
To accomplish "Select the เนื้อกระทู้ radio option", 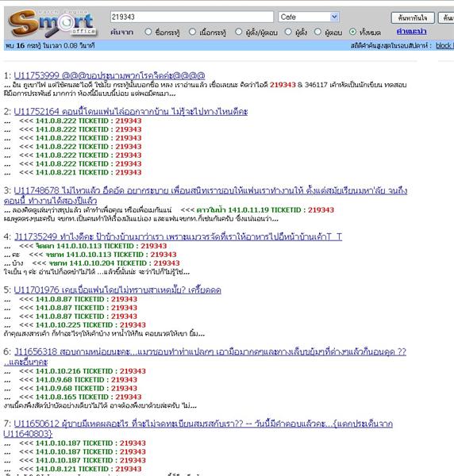I will [192, 32].
